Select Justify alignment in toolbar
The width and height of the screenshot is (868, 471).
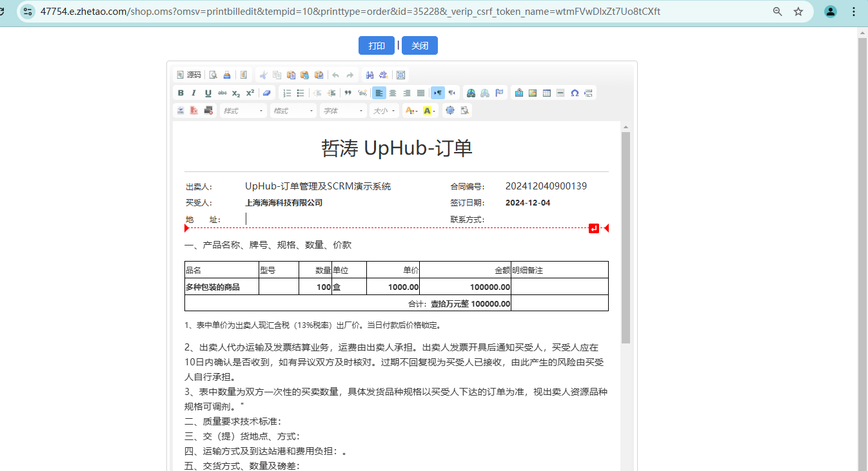[420, 93]
